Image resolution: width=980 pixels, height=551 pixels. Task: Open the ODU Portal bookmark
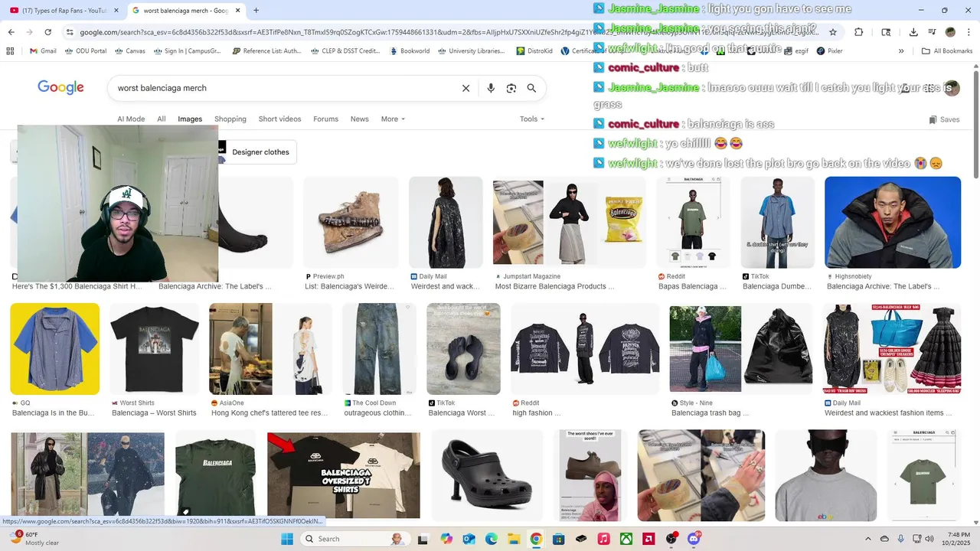(86, 51)
